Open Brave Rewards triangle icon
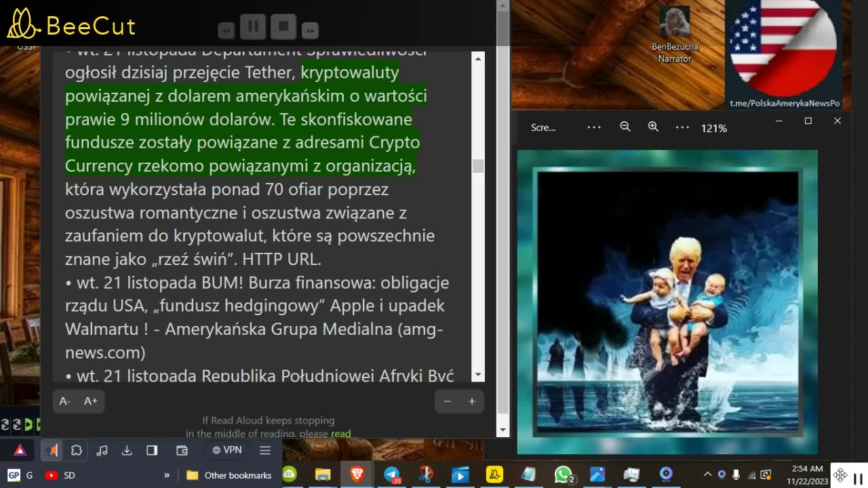Viewport: 868px width, 488px height. click(x=20, y=450)
